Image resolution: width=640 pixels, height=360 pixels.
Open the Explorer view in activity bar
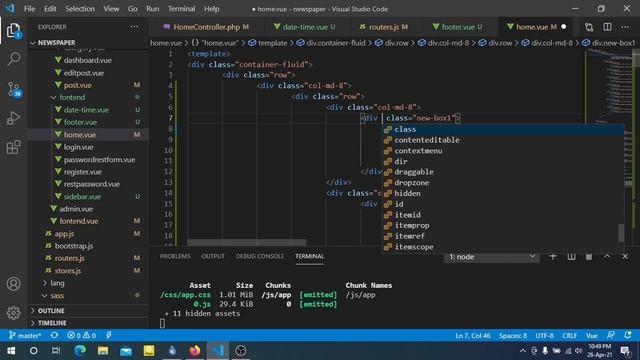click(13, 31)
